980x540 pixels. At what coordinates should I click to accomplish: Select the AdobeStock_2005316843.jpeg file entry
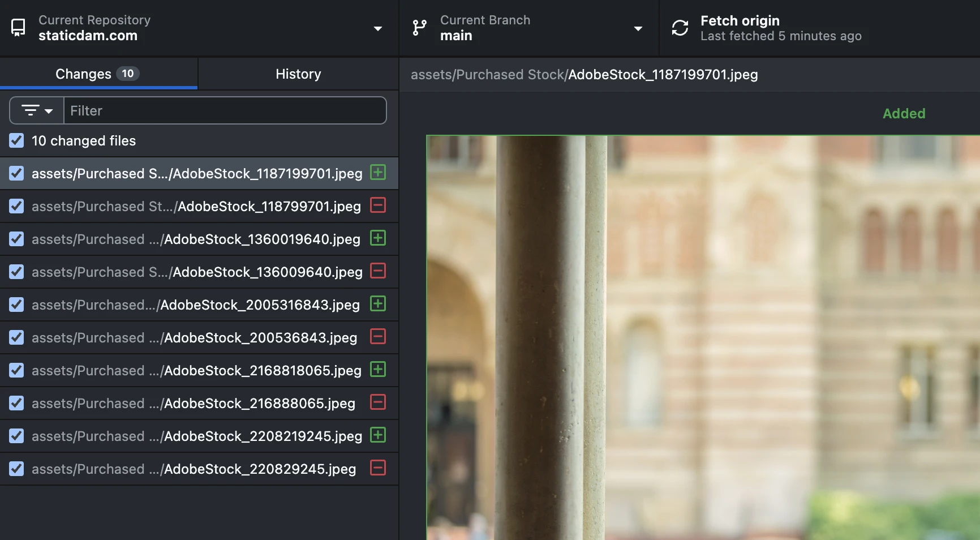[198, 305]
